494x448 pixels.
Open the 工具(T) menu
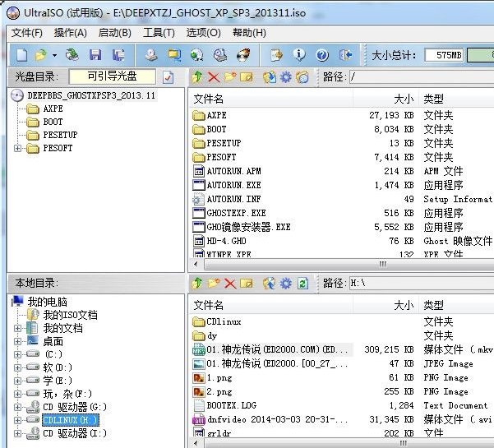pyautogui.click(x=158, y=33)
